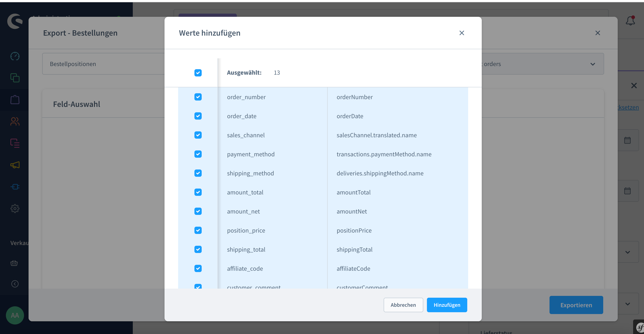This screenshot has width=644, height=334.
Task: Uncheck the order_date checkbox
Action: point(198,116)
